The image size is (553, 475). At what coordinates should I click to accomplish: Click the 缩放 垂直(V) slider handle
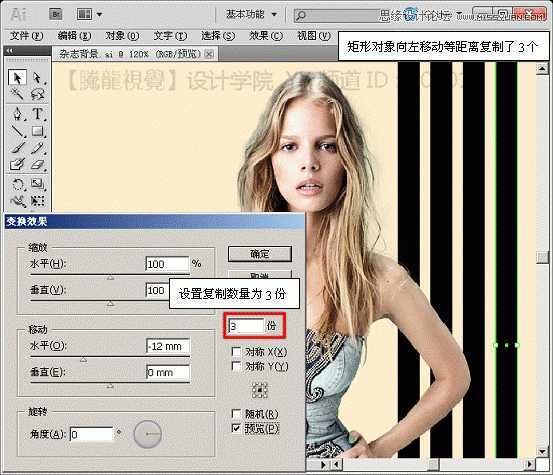click(110, 303)
